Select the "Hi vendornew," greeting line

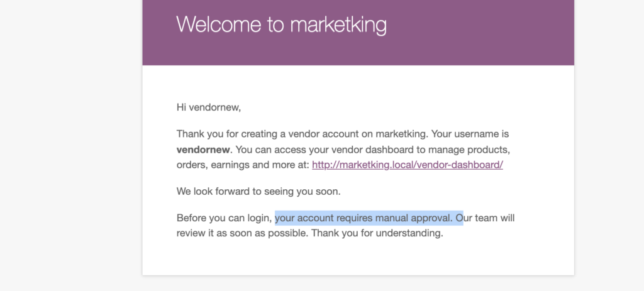click(x=209, y=107)
